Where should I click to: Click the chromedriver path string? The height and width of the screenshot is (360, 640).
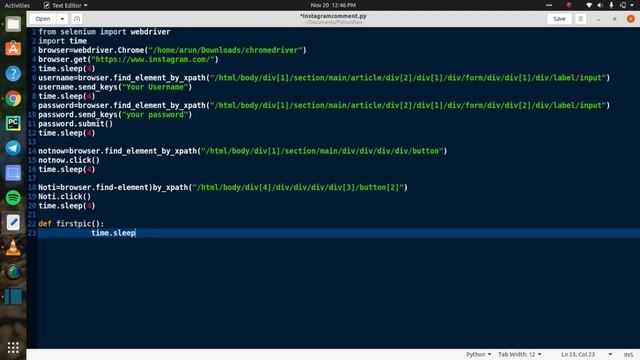pos(226,50)
